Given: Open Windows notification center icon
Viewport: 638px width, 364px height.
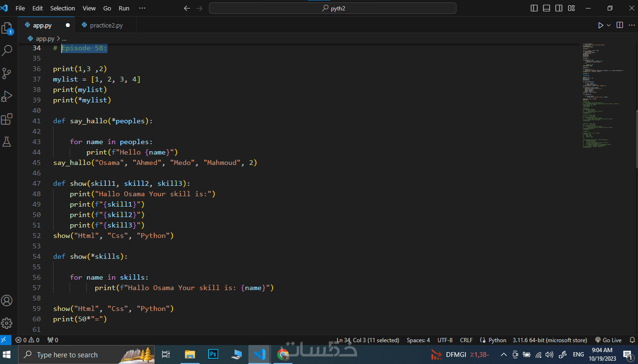Looking at the screenshot, I should 628,355.
